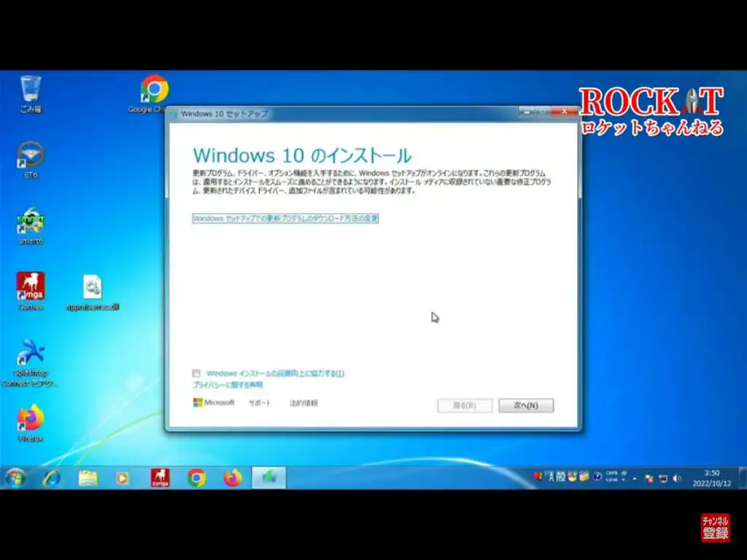Screen dimensions: 747x560
Task: Click the Back (B) button
Action: pos(465,405)
